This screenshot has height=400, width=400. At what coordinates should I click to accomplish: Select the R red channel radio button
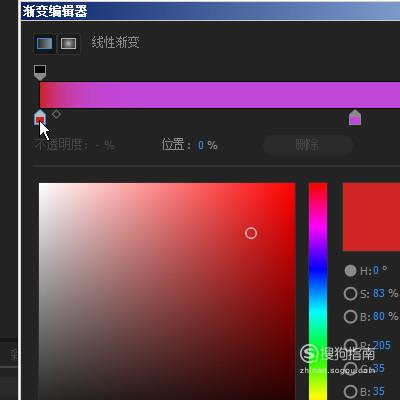350,345
